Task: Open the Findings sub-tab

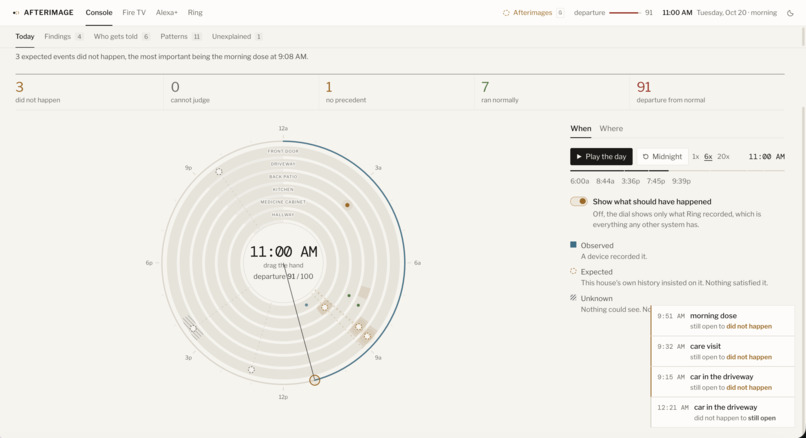Action: [63, 36]
